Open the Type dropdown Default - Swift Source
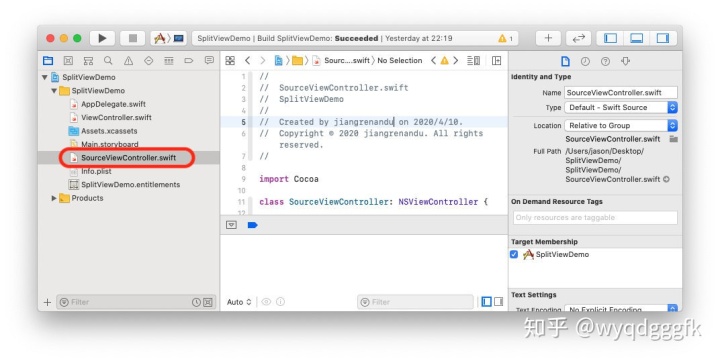 (621, 107)
